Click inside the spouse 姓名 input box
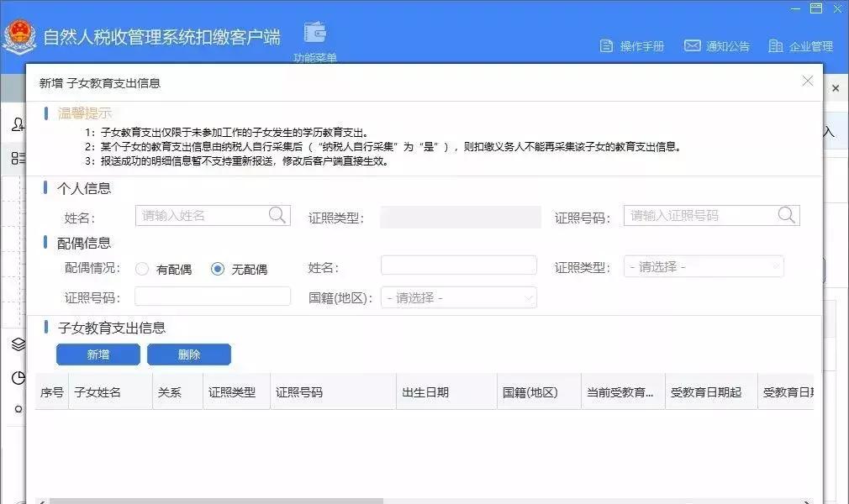 point(458,265)
